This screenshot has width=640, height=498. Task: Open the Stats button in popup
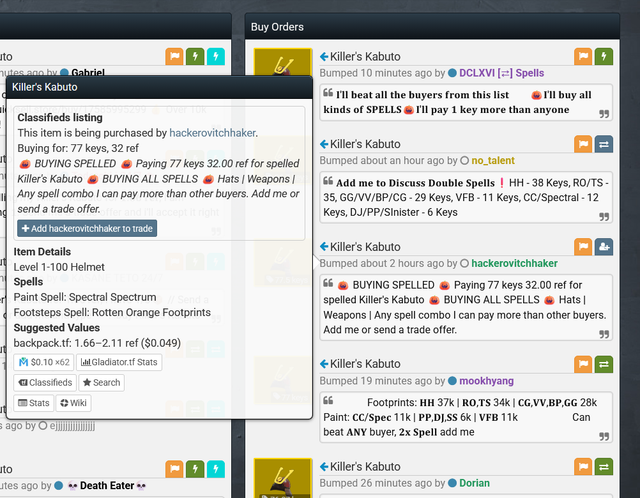tap(33, 403)
